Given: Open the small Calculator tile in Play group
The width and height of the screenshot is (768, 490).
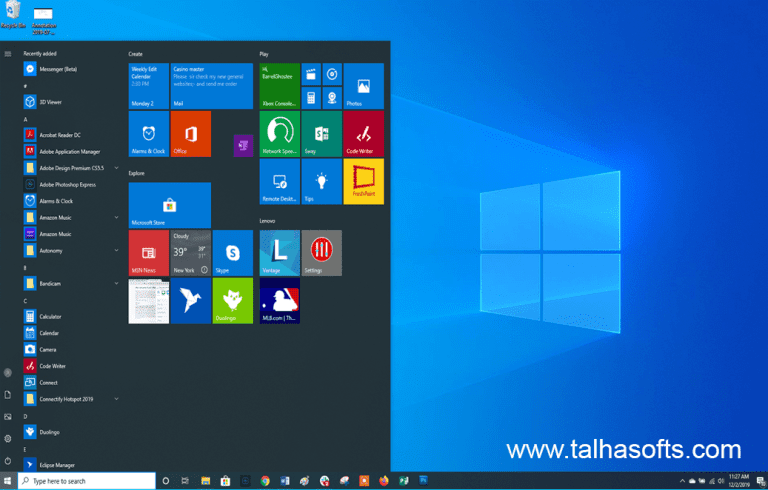Looking at the screenshot, I should [311, 98].
